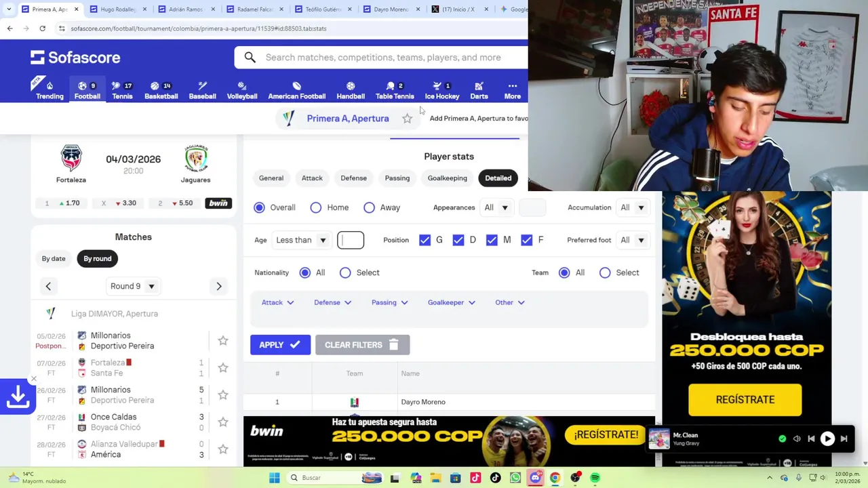868x488 pixels.
Task: Go to previous round with left arrow
Action: tap(48, 286)
